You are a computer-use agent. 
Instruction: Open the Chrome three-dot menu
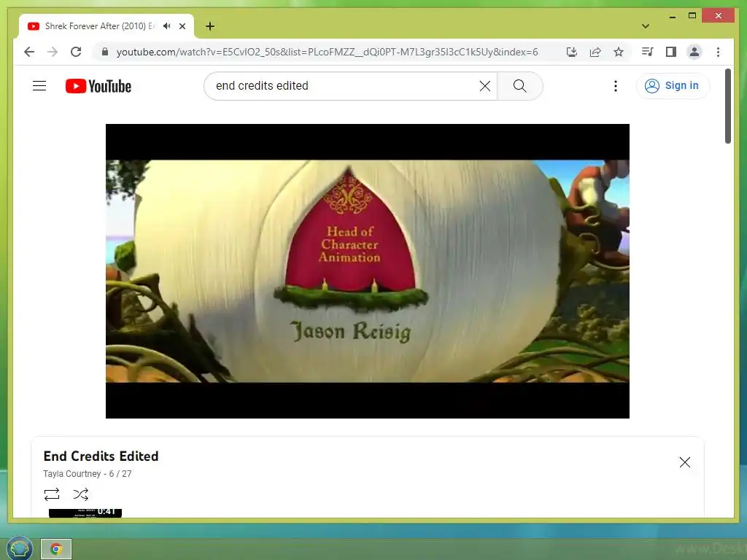point(718,52)
